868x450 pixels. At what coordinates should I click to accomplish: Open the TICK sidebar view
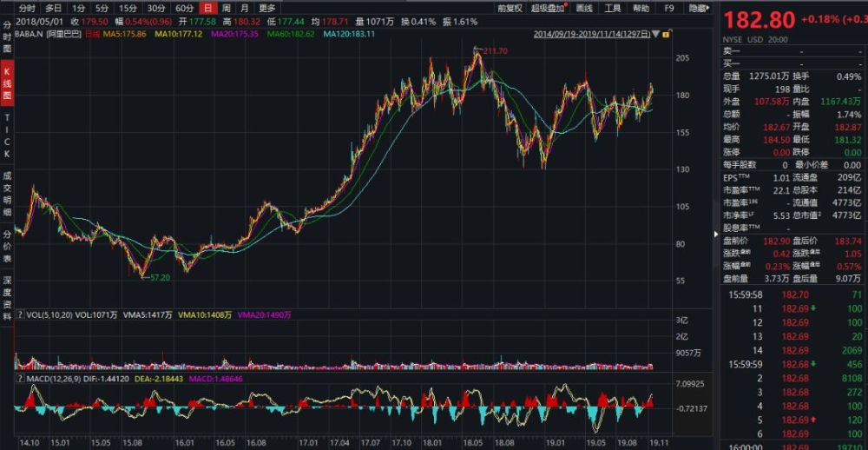pos(7,136)
